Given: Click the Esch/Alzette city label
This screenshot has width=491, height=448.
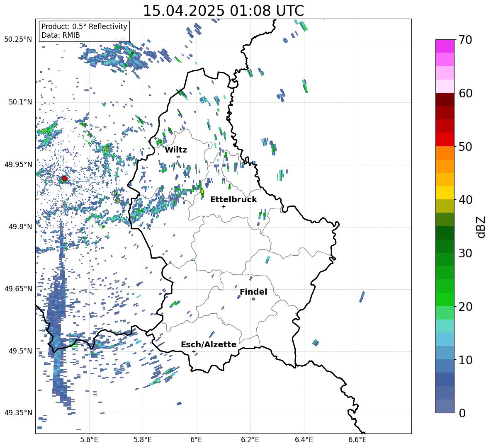Looking at the screenshot, I should click(x=209, y=344).
